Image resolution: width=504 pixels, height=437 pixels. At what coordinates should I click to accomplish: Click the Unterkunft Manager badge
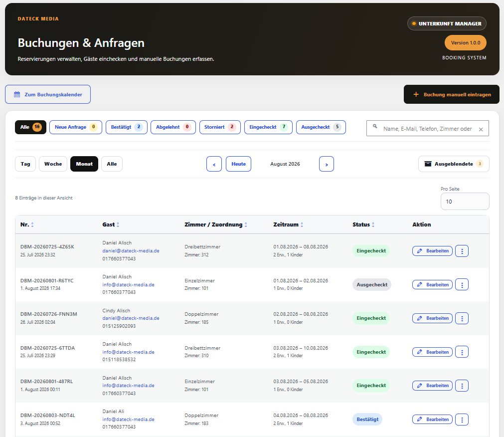[x=447, y=23]
